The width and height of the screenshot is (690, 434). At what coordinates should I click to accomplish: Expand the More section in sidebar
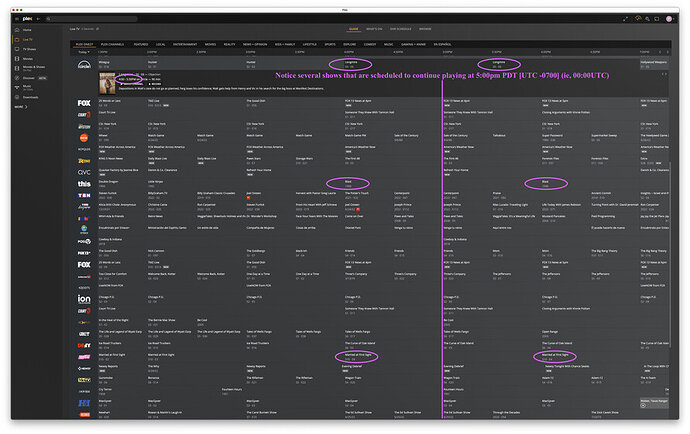click(x=21, y=107)
